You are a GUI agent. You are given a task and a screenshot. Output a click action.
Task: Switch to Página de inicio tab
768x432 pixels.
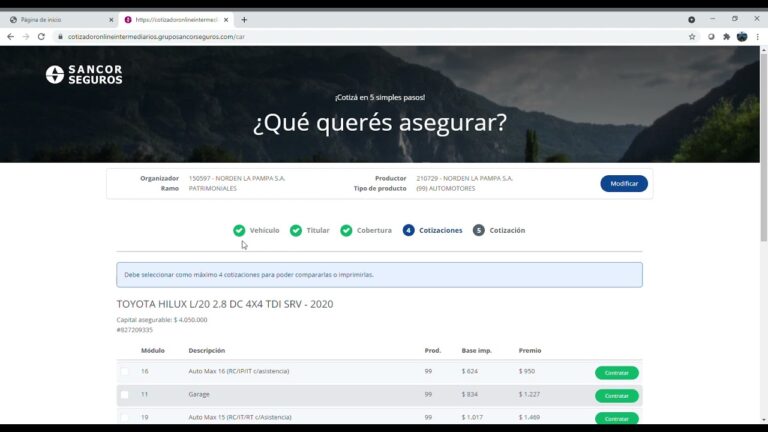point(59,20)
